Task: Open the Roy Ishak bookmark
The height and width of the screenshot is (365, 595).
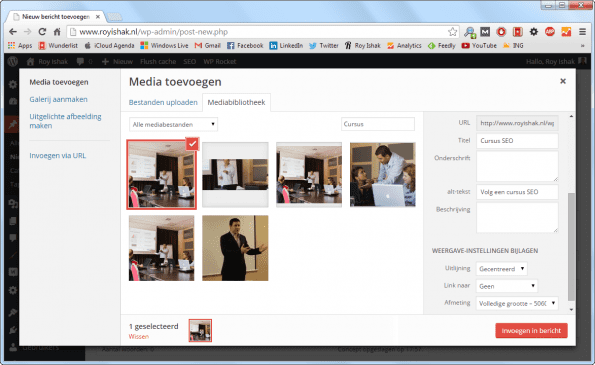Action: pyautogui.click(x=362, y=46)
